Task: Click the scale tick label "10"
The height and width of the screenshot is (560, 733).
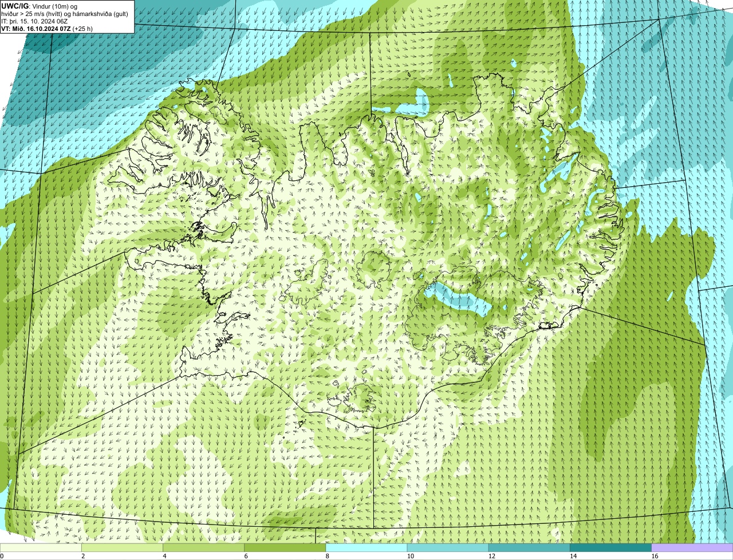Action: coord(410,556)
